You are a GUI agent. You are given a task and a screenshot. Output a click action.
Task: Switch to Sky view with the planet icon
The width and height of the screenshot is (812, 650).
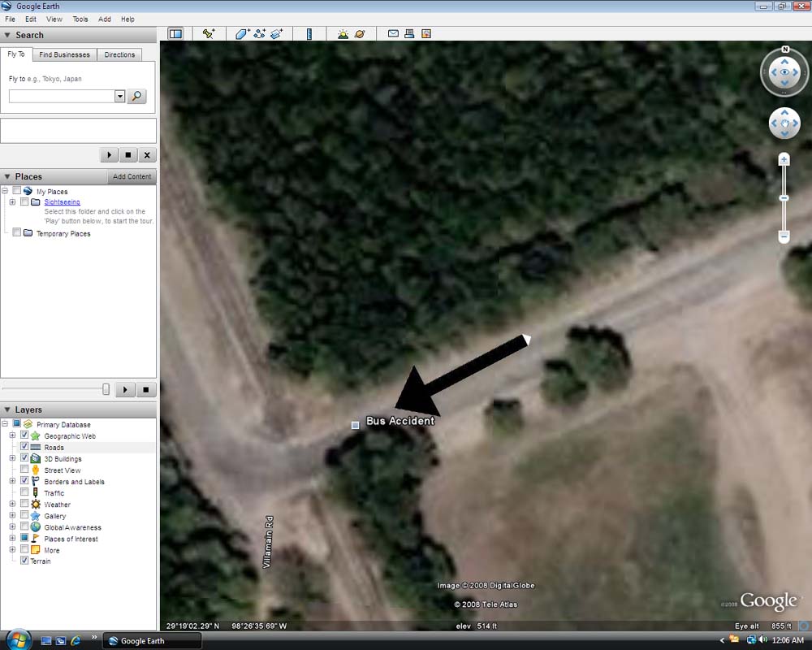point(360,33)
